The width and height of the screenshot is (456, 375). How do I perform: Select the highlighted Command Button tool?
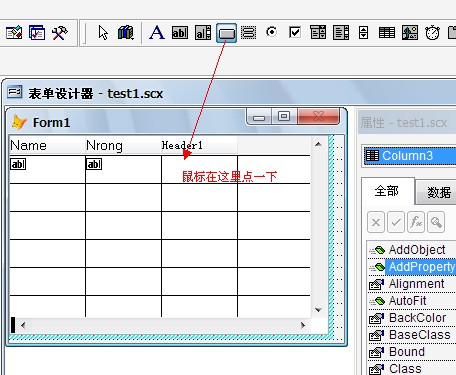226,33
